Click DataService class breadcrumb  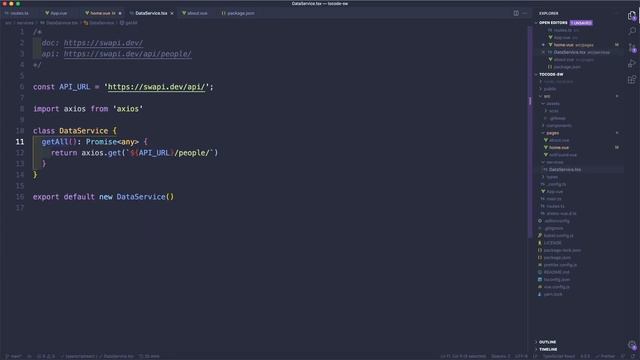[x=99, y=23]
